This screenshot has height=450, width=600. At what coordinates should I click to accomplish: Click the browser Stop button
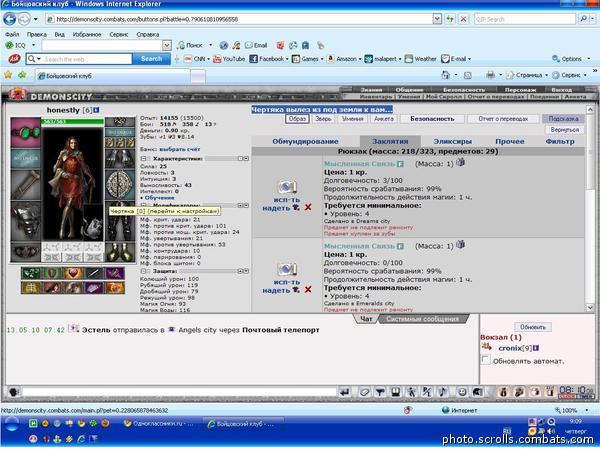tap(463, 19)
